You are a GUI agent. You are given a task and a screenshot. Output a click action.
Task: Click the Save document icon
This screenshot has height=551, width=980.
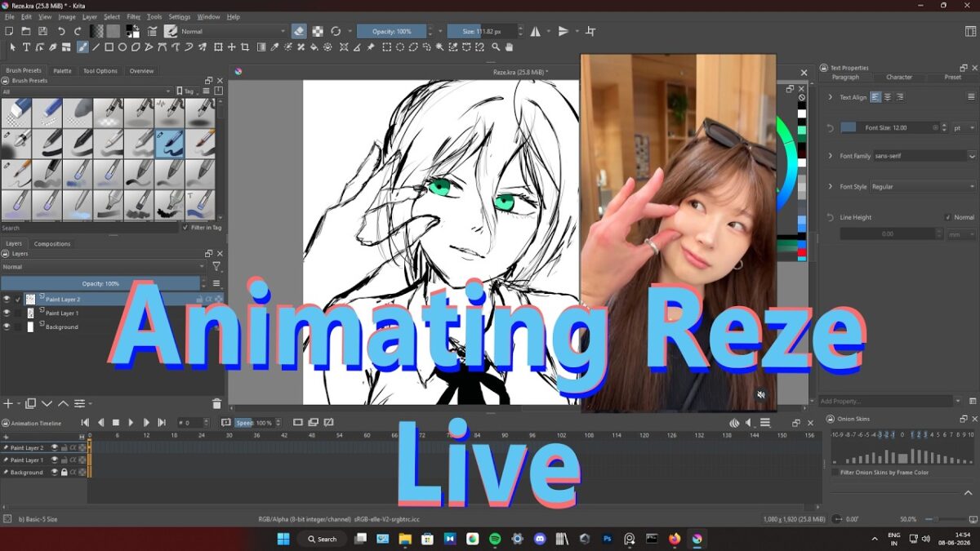click(x=42, y=31)
